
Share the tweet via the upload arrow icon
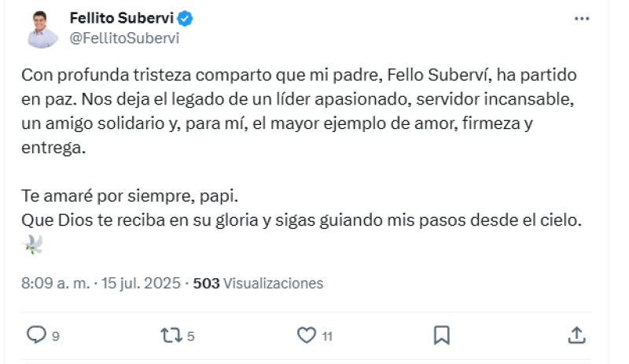tap(576, 335)
